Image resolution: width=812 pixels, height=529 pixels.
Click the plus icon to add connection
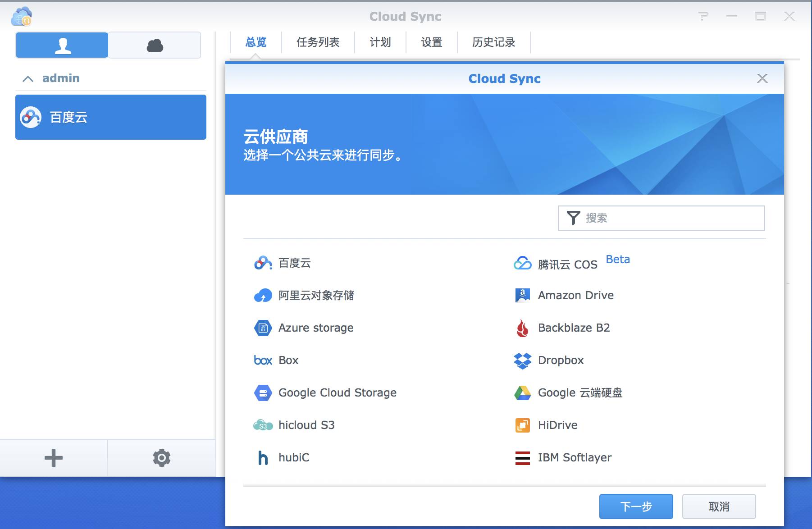point(54,458)
